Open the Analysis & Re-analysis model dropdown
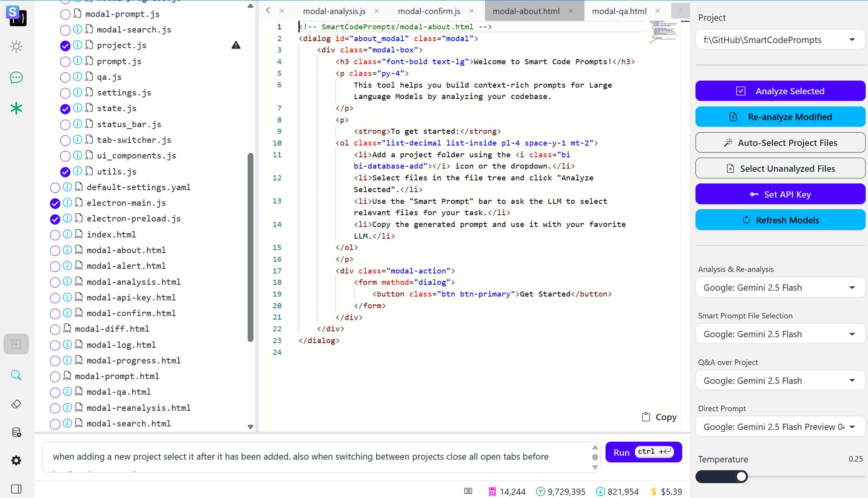Viewport: 868px width, 498px height. [780, 287]
